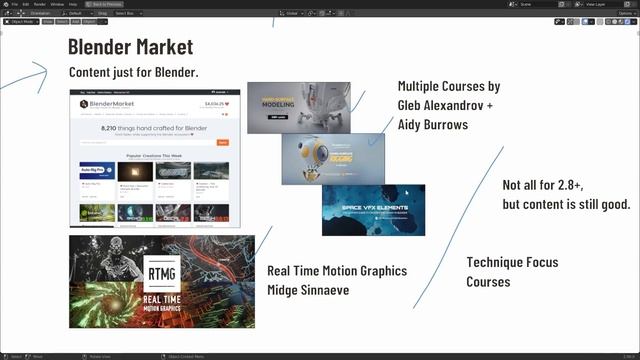
Task: Click the 'Technique Focus Courses' text
Action: coord(512,272)
